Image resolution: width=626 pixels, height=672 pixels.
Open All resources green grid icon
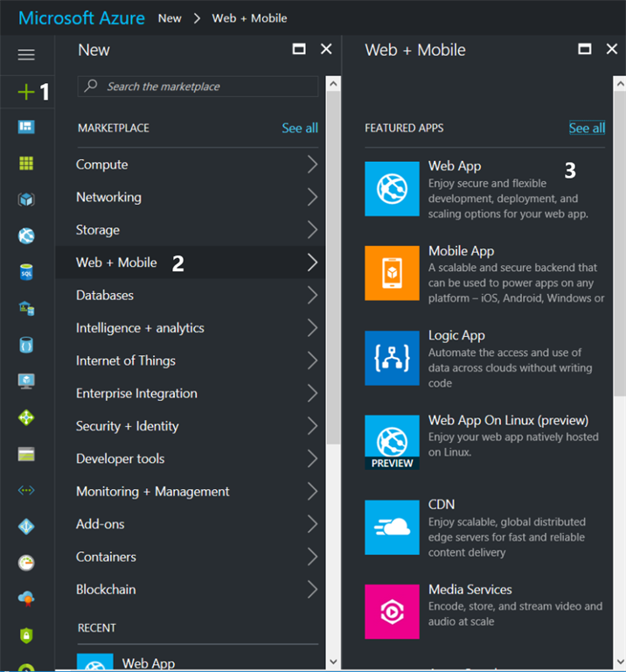(26, 164)
